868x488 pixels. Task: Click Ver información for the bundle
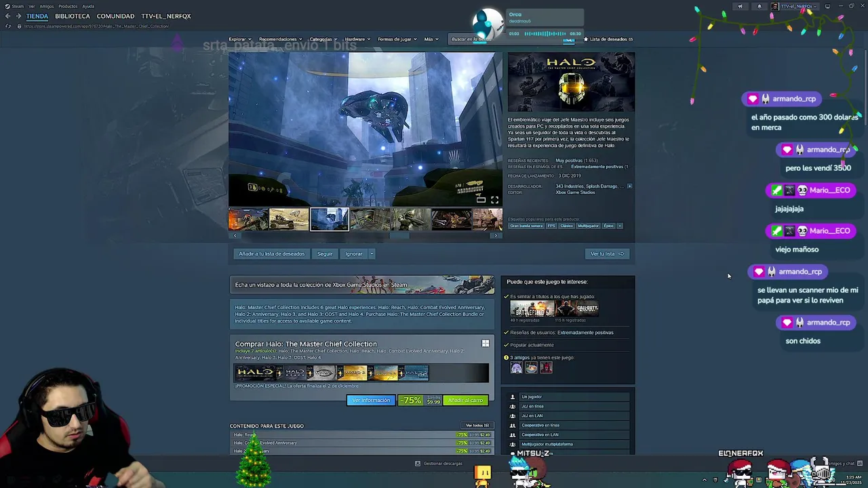[x=371, y=400]
